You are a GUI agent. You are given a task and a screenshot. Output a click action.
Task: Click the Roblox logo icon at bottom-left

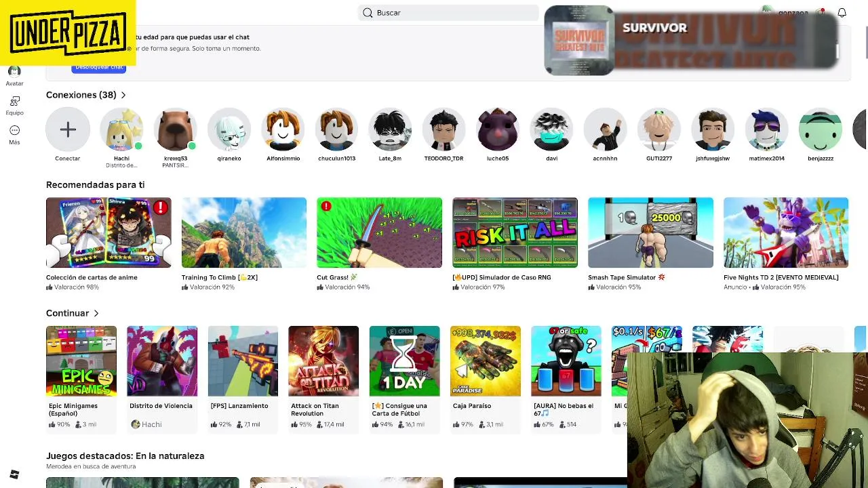(x=14, y=474)
